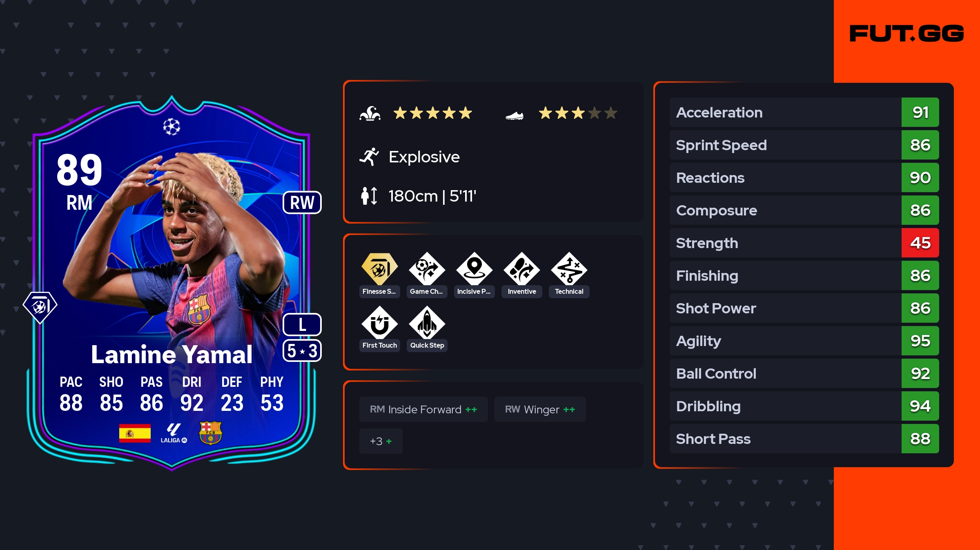Select the Inventive playstyle icon
This screenshot has height=550, width=980.
(x=522, y=269)
